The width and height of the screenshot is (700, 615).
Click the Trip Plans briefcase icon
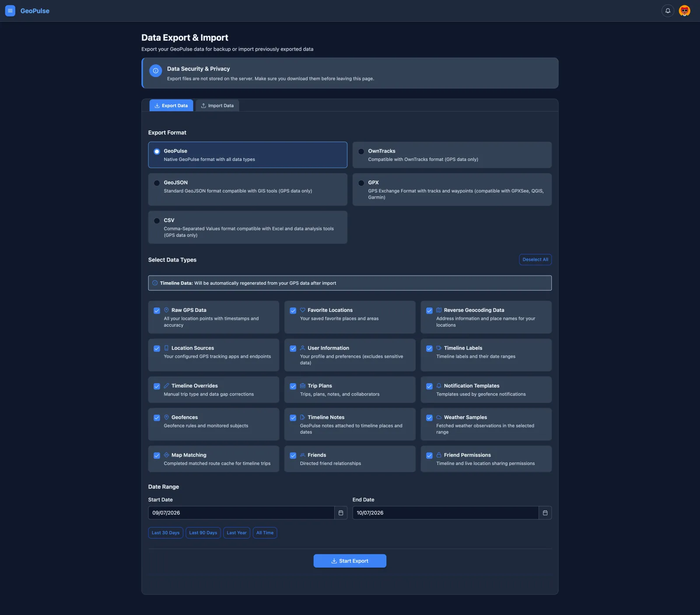tap(302, 386)
